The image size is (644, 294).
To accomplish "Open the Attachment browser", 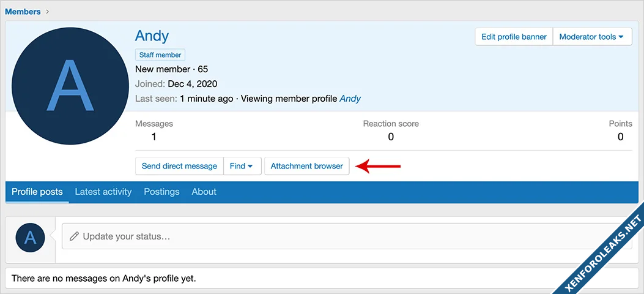I will [x=306, y=166].
